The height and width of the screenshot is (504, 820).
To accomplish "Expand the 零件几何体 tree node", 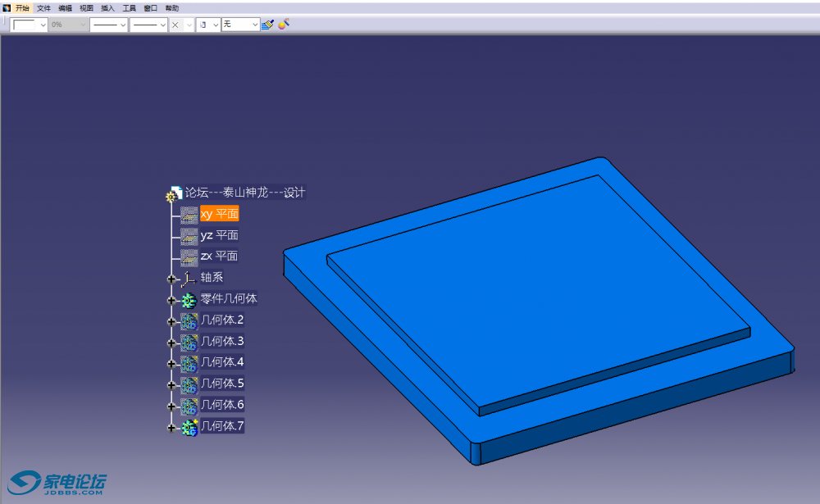I will pos(171,301).
